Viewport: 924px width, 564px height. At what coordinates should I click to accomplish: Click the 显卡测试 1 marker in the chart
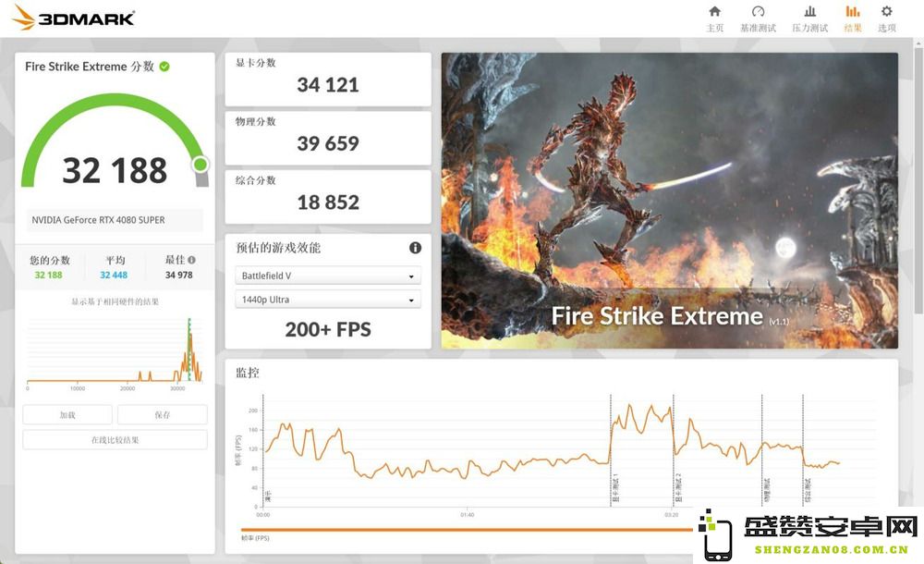click(615, 488)
